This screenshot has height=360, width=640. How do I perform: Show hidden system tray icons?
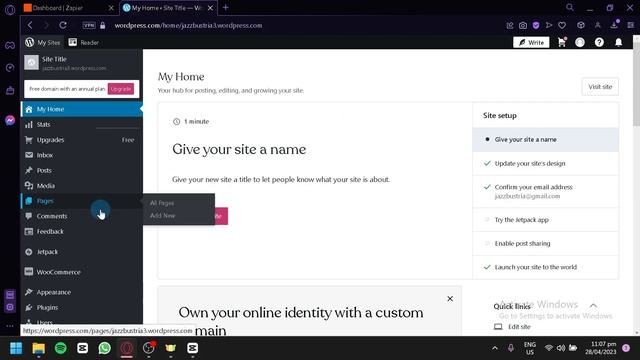495,348
